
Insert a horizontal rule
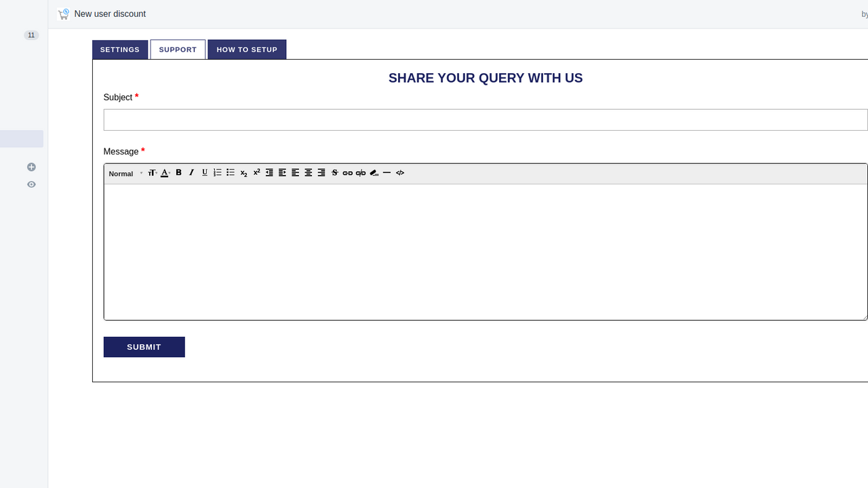coord(387,173)
